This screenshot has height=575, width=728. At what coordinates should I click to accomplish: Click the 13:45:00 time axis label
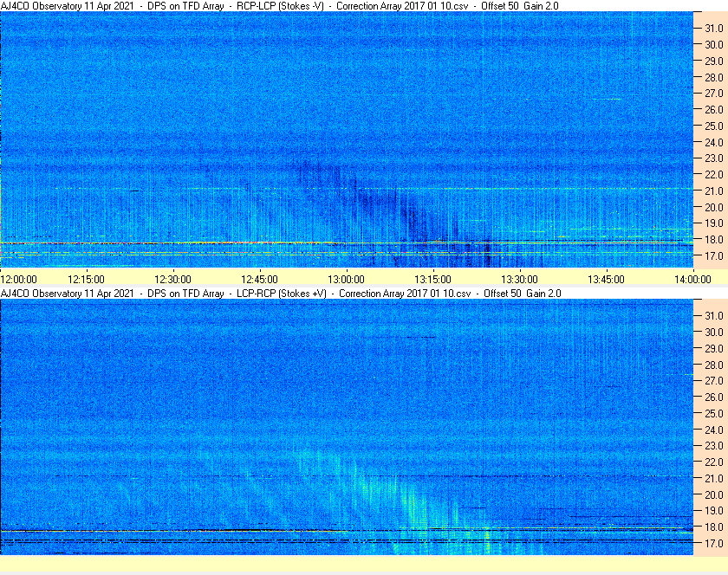[607, 280]
